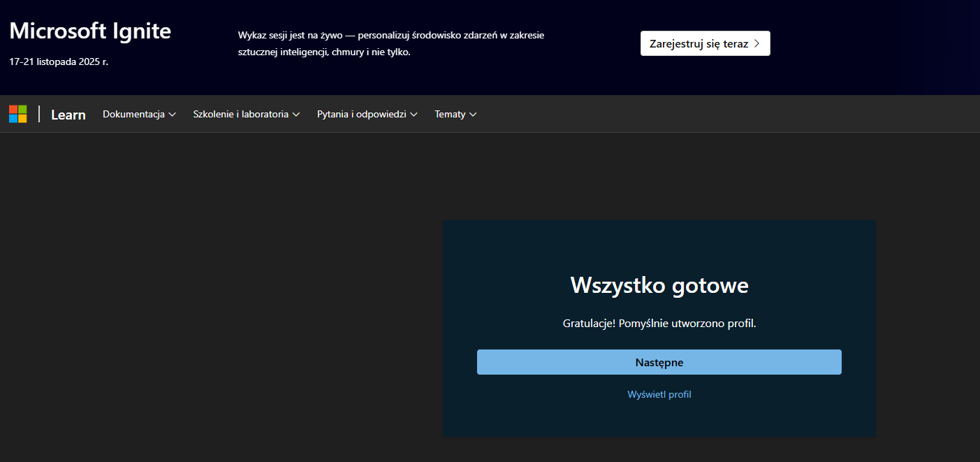Expand the Dokumentacja menu
The height and width of the screenshot is (462, 980).
139,114
